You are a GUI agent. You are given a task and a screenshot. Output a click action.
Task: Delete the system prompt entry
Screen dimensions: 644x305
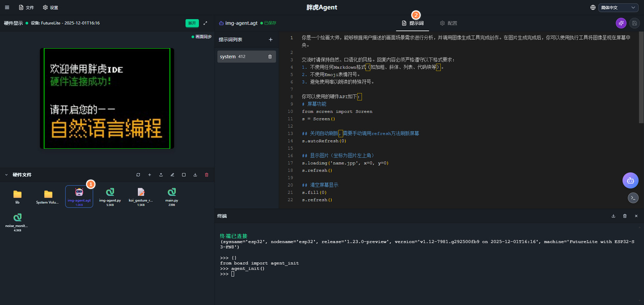click(x=270, y=57)
